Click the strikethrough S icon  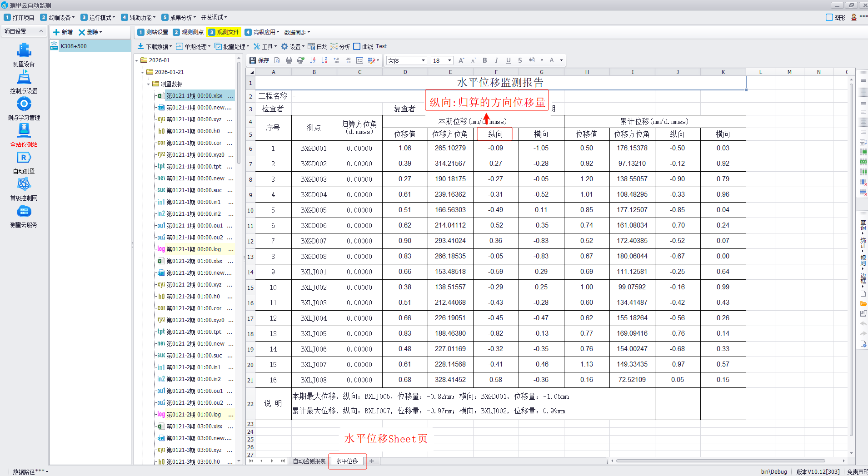pyautogui.click(x=520, y=60)
